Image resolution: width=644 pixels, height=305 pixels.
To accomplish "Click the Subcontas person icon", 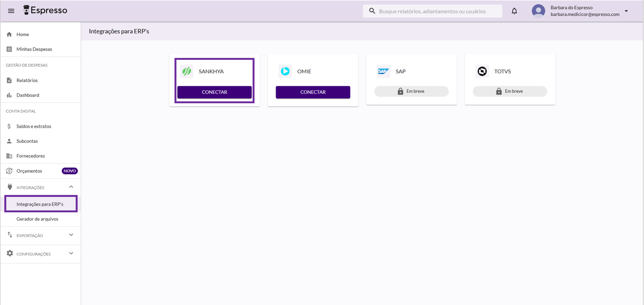I will tap(9, 141).
